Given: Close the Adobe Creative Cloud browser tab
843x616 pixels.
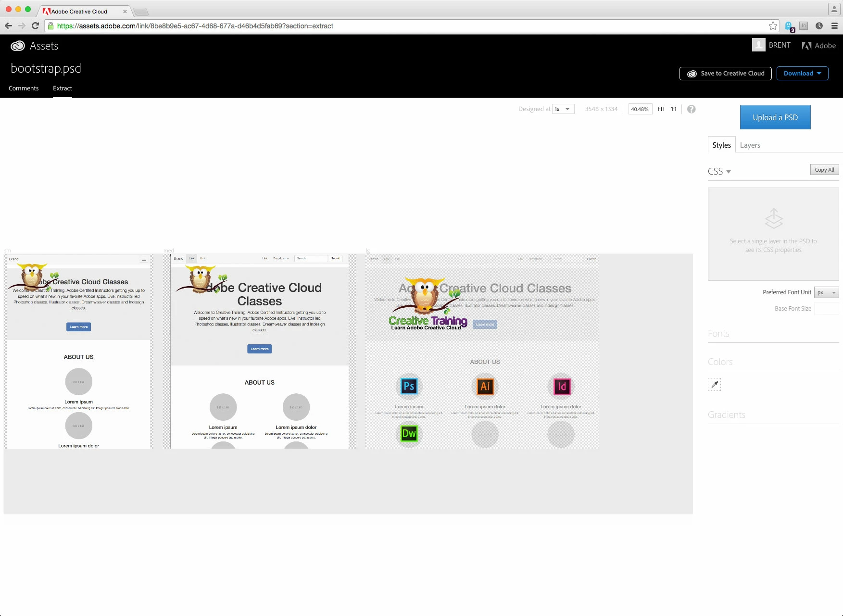Looking at the screenshot, I should click(125, 12).
